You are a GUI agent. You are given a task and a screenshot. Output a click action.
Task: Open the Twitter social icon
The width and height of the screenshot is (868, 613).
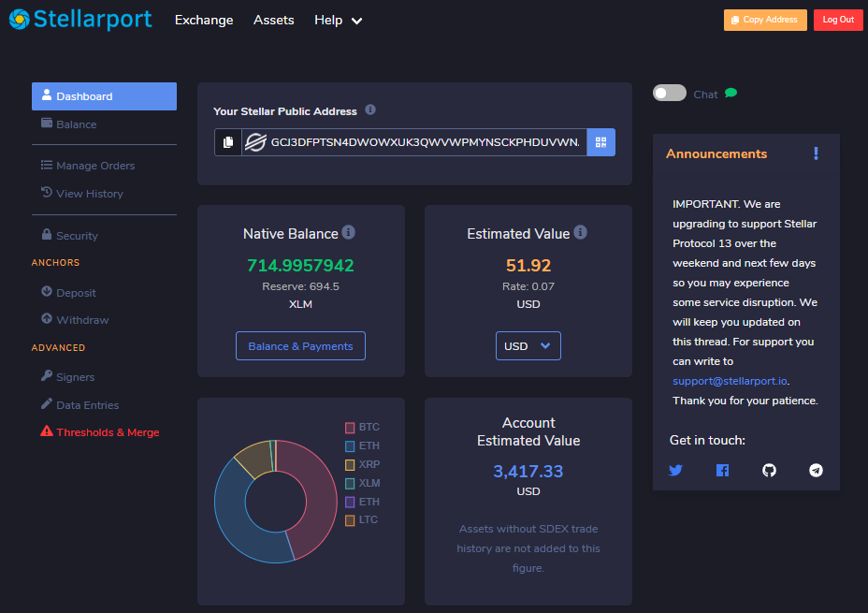coord(675,471)
